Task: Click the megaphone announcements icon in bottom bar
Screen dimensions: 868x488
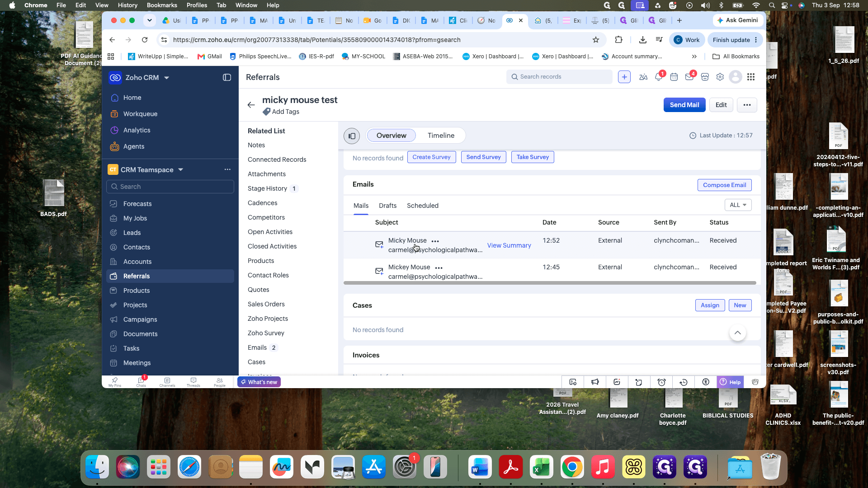Action: click(595, 382)
